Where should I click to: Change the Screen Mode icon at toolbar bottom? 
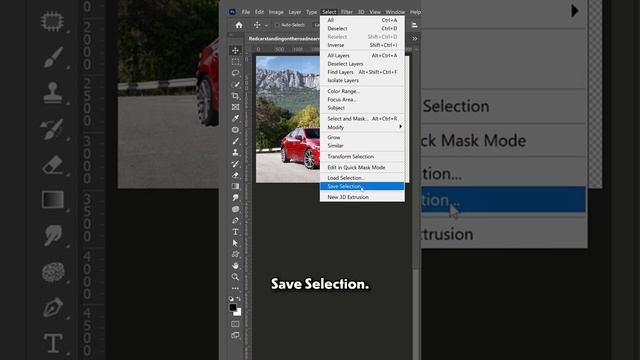coord(236,336)
